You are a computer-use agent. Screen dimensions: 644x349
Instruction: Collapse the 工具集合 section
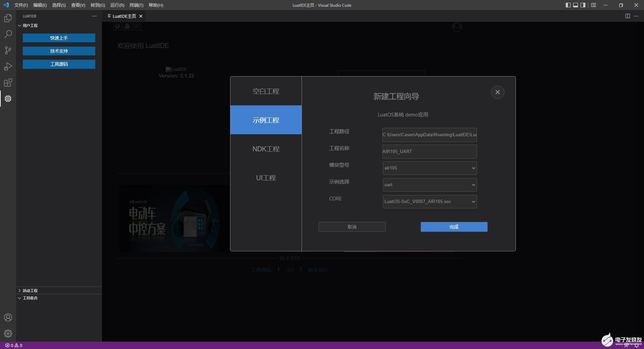pos(59,298)
